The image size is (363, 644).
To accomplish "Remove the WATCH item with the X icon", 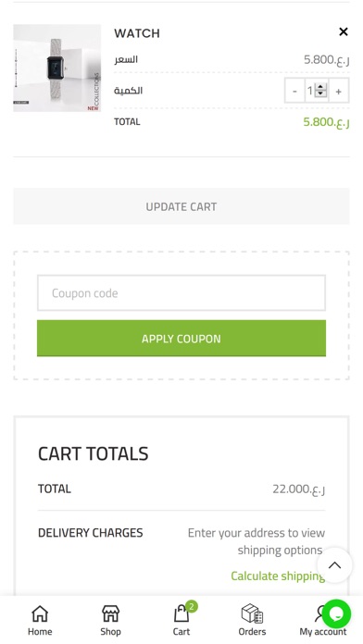I will [344, 31].
